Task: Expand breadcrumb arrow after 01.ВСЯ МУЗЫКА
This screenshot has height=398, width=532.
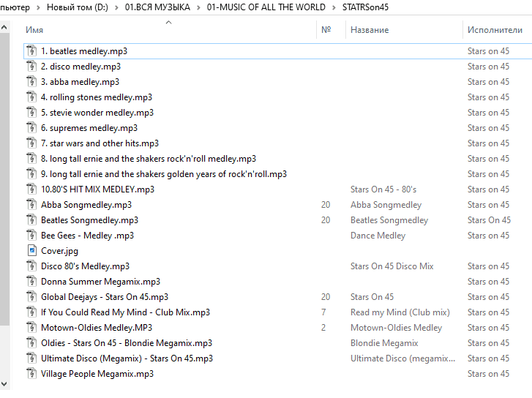Action: coord(198,7)
